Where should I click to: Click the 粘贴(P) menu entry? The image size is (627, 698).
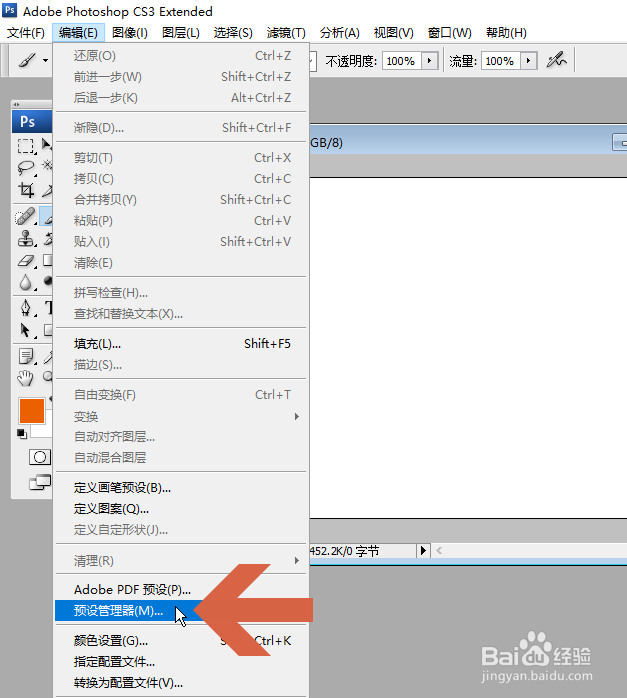tap(182, 220)
